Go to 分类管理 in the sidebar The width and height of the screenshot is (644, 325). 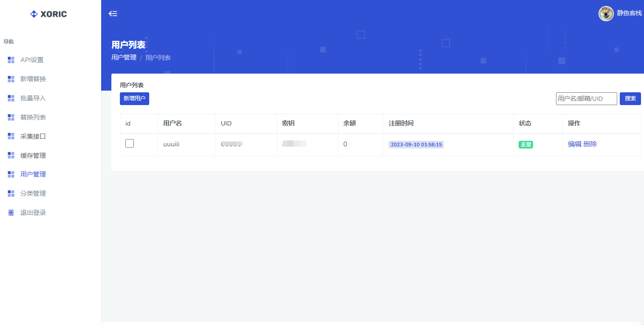click(x=33, y=194)
